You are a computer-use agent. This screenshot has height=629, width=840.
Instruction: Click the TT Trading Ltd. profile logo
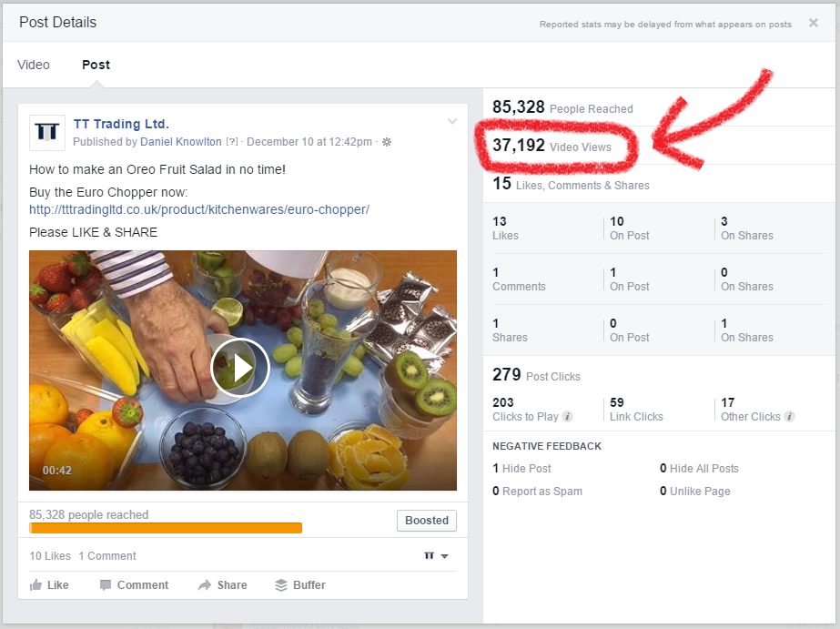[47, 133]
